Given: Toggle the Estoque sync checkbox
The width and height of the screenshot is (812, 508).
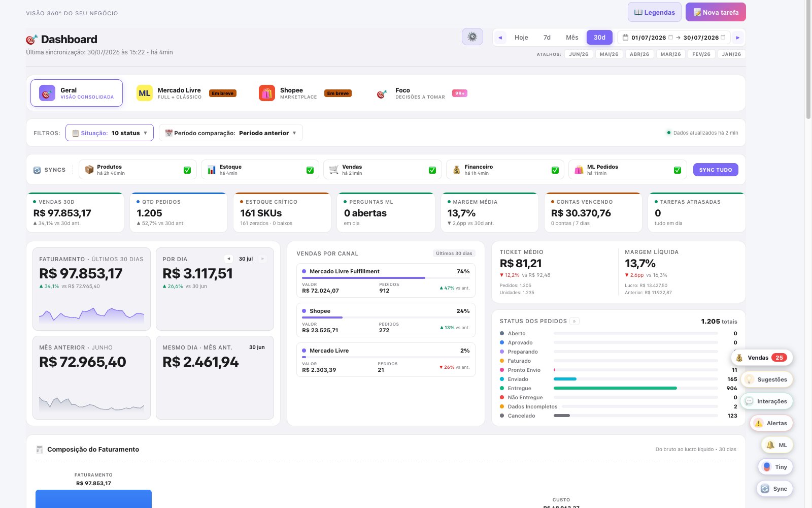Looking at the screenshot, I should 310,170.
